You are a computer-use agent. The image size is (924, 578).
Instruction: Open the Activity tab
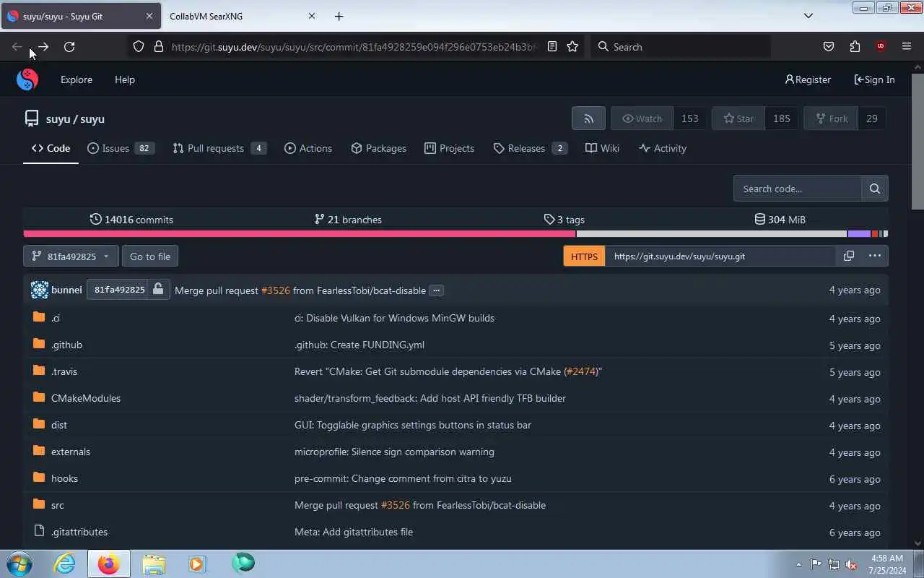(663, 148)
